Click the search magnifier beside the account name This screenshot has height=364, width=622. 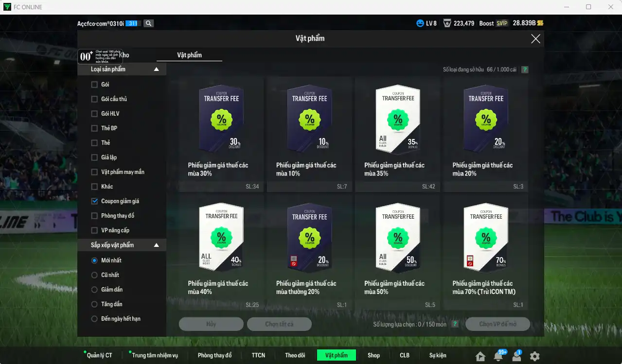click(x=148, y=23)
